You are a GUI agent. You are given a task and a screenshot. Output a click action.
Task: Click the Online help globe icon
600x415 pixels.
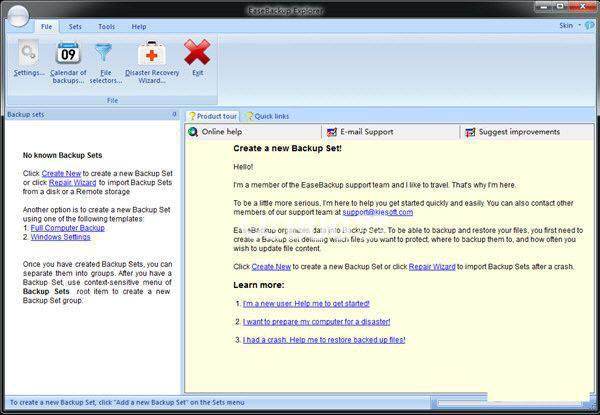coord(193,132)
